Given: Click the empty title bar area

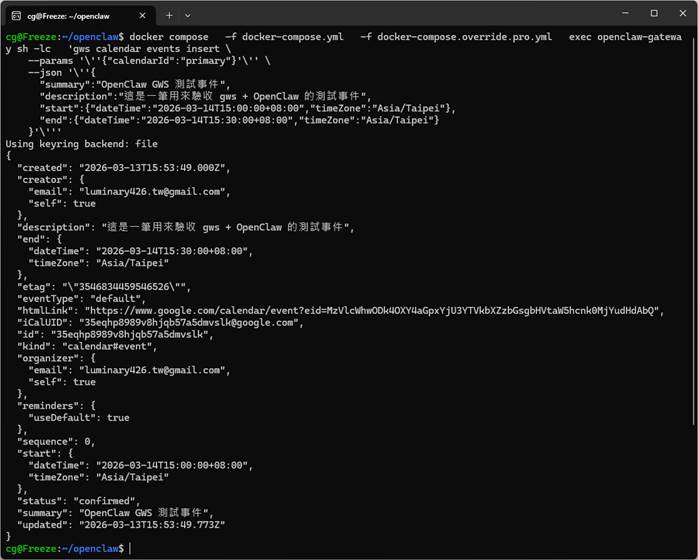Looking at the screenshot, I should 400,14.
